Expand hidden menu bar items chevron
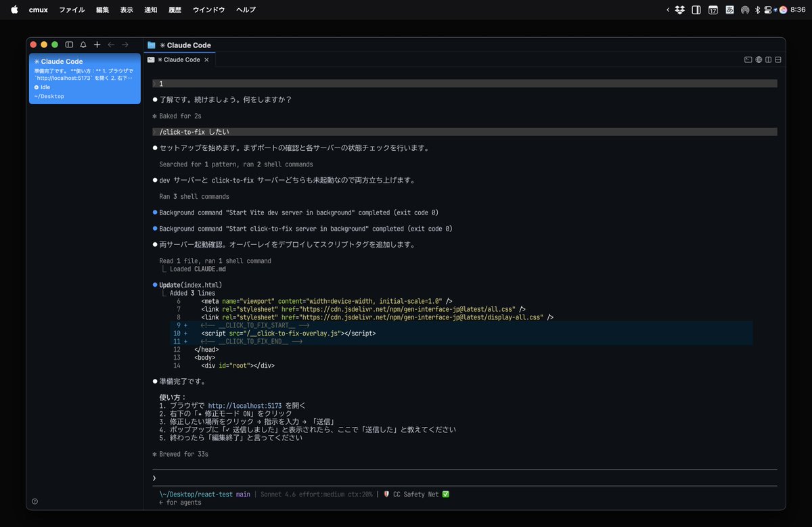The height and width of the screenshot is (527, 812). pos(668,9)
